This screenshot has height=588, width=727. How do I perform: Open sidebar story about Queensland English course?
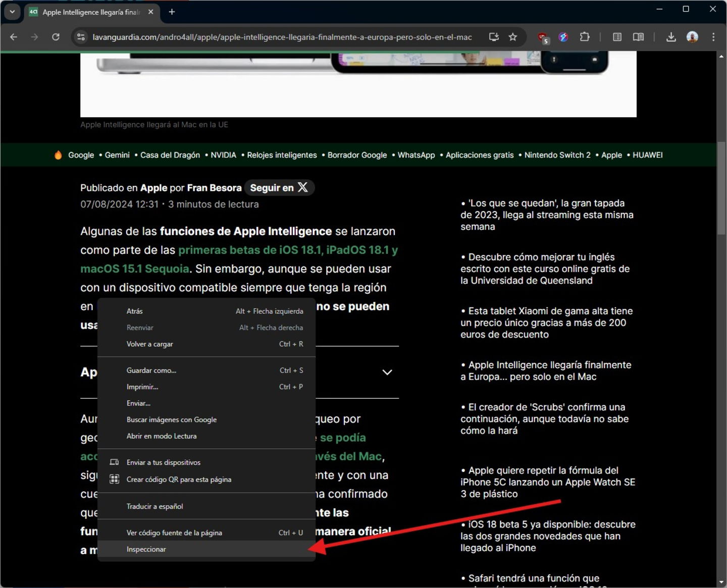pos(545,269)
